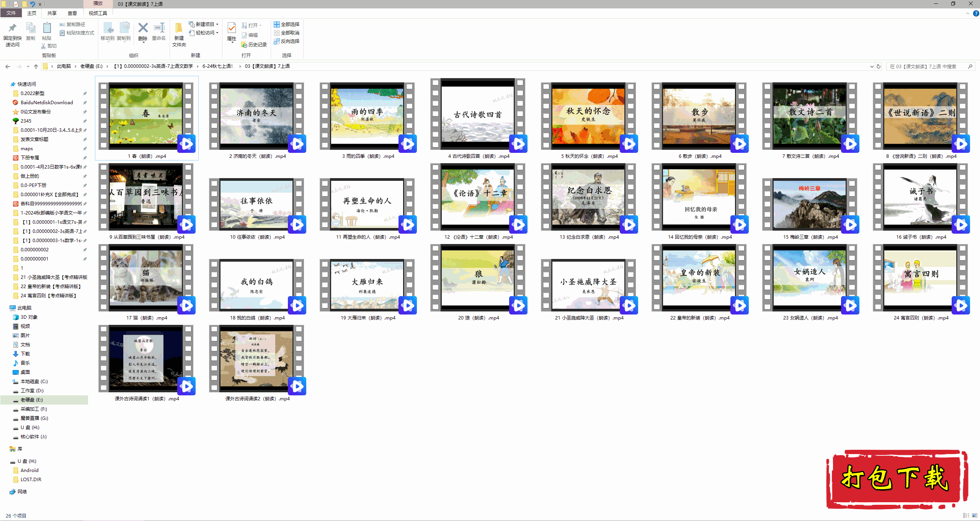
Task: Click Invert selection in ribbon
Action: [x=286, y=41]
